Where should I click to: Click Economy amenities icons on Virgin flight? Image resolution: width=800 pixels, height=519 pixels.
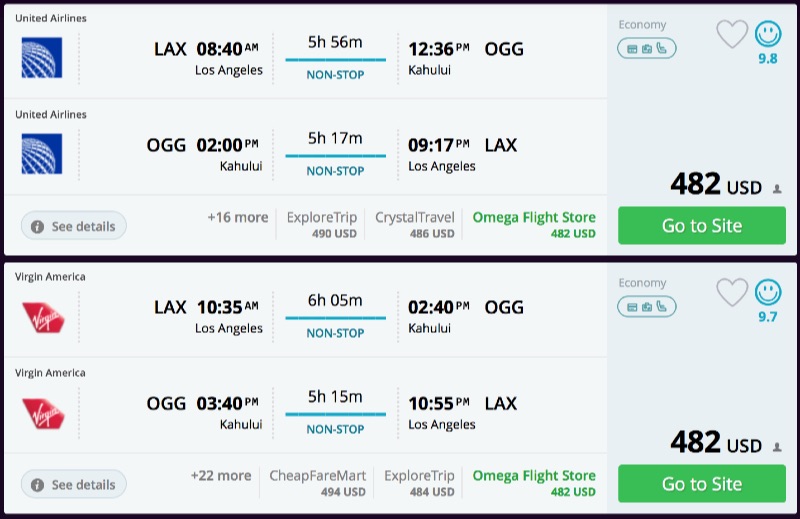(x=647, y=305)
